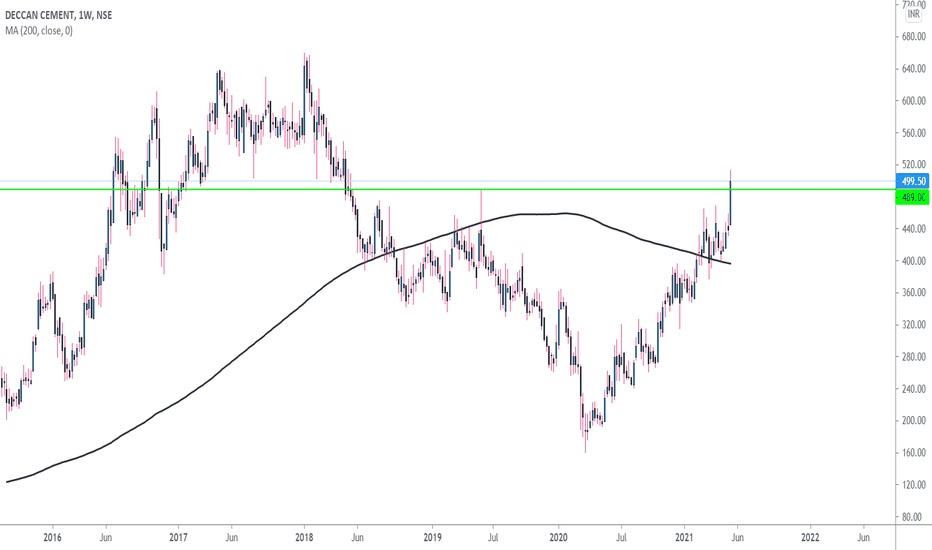Click the 280.00 price axis label
This screenshot has width=932, height=550.
click(914, 357)
